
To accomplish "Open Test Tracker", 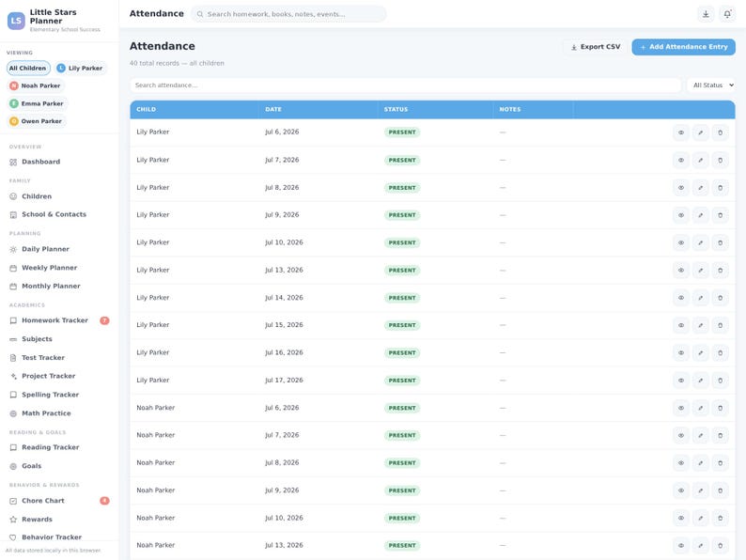I will point(59,358).
